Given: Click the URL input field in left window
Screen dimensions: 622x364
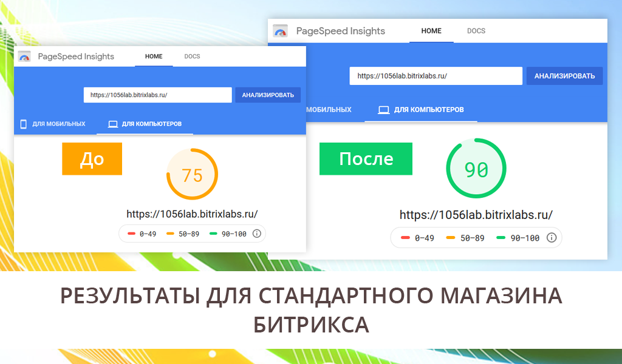Looking at the screenshot, I should click(158, 95).
